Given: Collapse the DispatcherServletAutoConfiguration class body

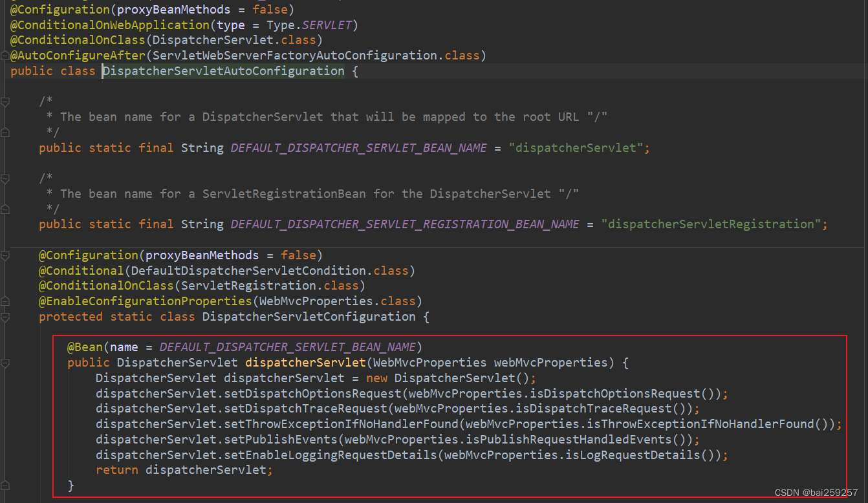Looking at the screenshot, I should coord(5,70).
